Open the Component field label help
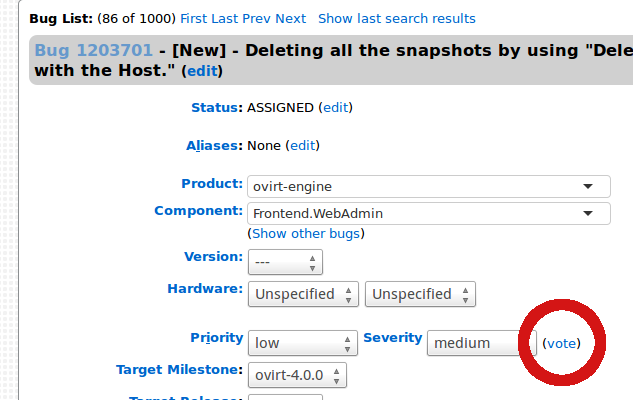 click(198, 211)
